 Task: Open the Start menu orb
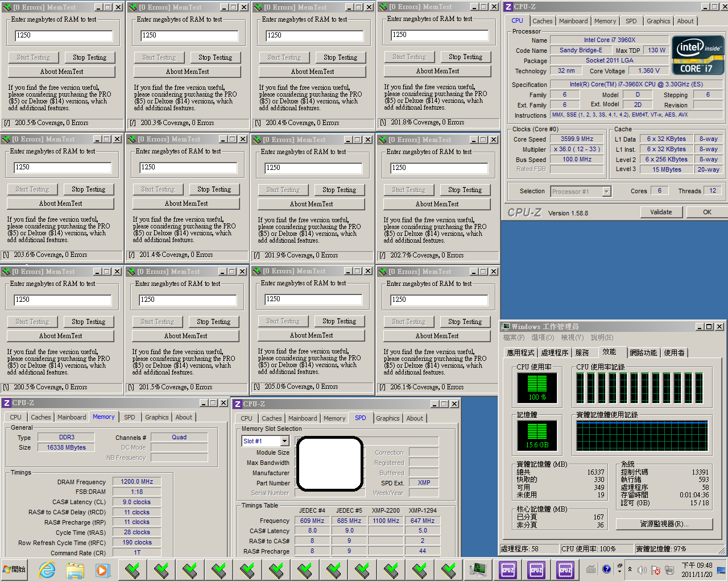tap(14, 569)
